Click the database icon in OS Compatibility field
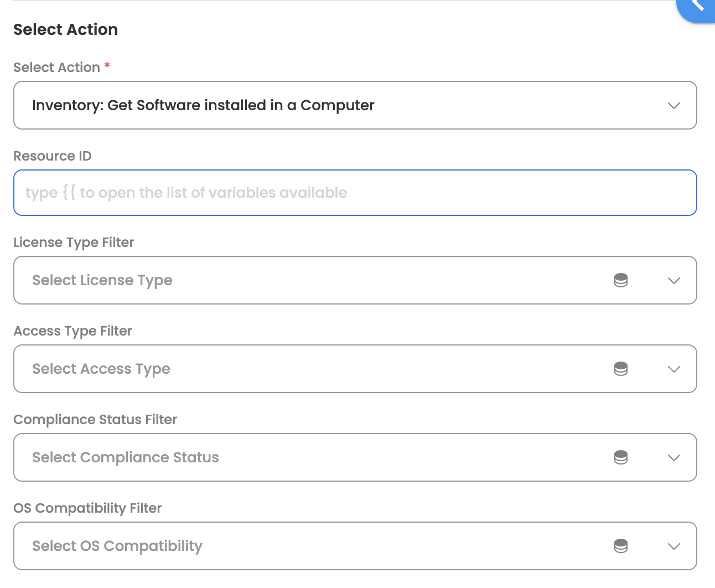This screenshot has width=715, height=588. click(621, 546)
